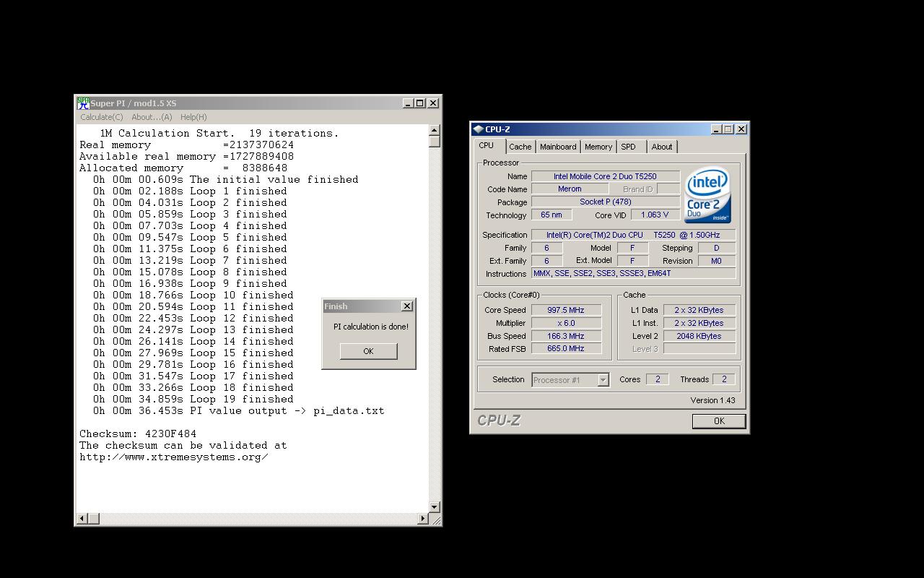Click the Level 2 value '2048 KBytes'
924x578 pixels.
[x=699, y=336]
